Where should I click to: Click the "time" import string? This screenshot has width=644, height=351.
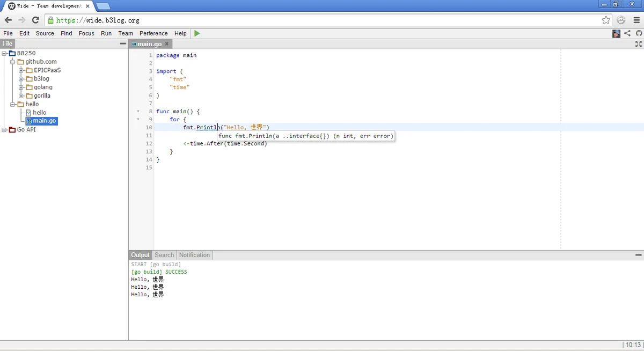click(x=180, y=87)
